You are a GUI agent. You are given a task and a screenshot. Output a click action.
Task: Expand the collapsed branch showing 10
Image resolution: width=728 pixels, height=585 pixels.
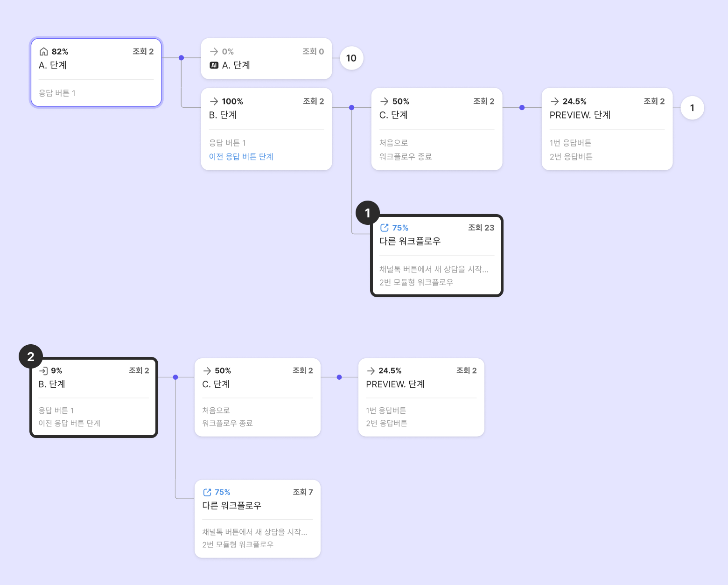[351, 58]
